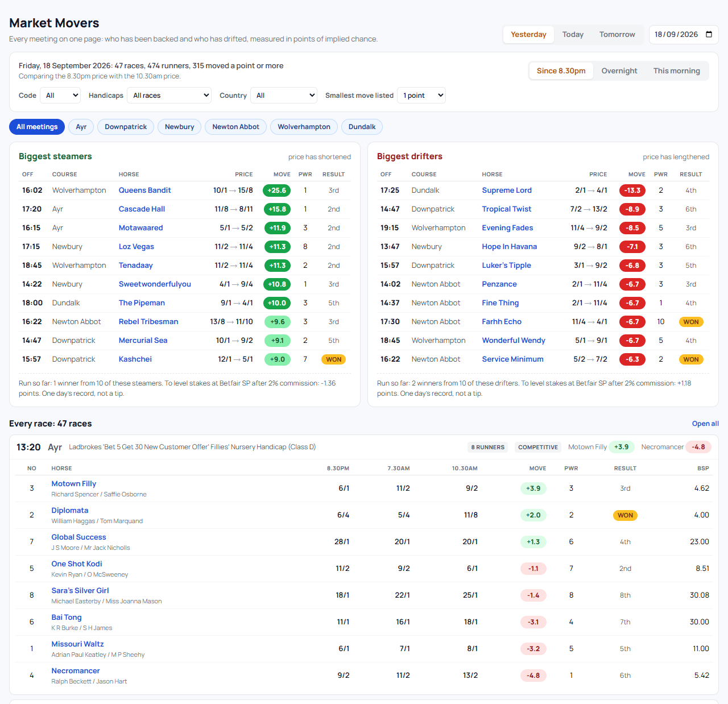Click the COMPETITIVE tag in race header

[x=538, y=448]
